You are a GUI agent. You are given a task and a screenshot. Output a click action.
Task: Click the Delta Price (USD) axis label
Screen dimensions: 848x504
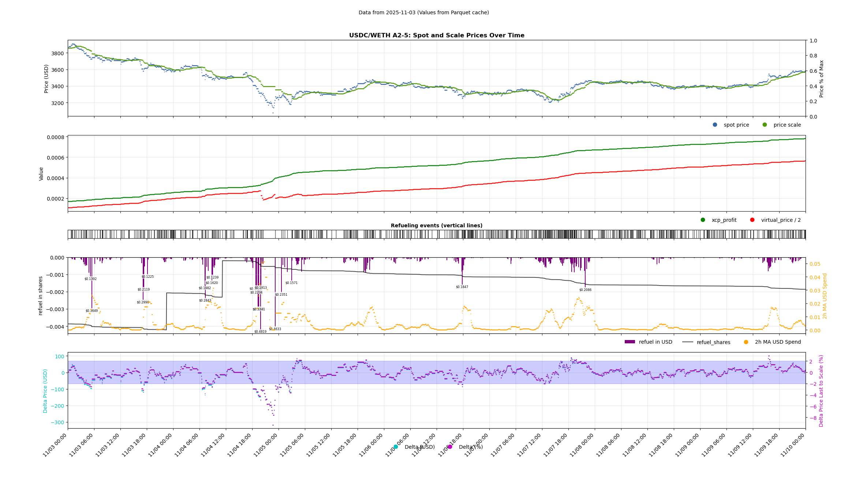pos(45,391)
